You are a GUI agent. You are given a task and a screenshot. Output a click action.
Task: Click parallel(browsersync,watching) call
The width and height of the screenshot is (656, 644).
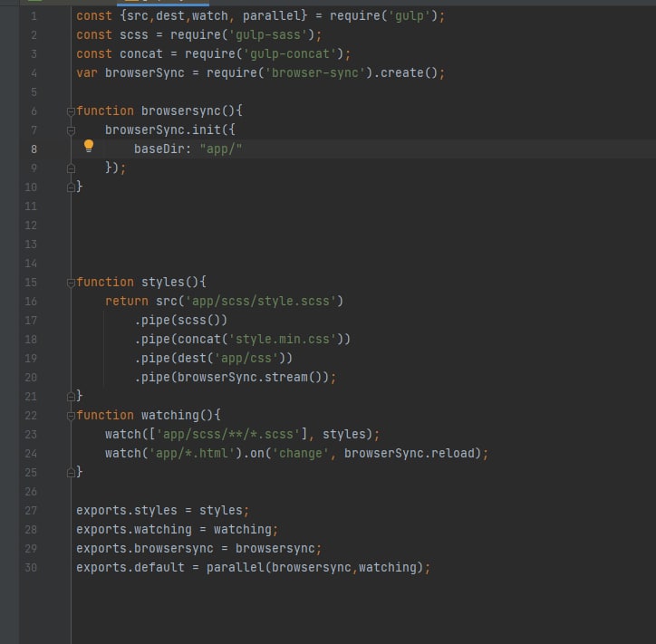coord(315,568)
